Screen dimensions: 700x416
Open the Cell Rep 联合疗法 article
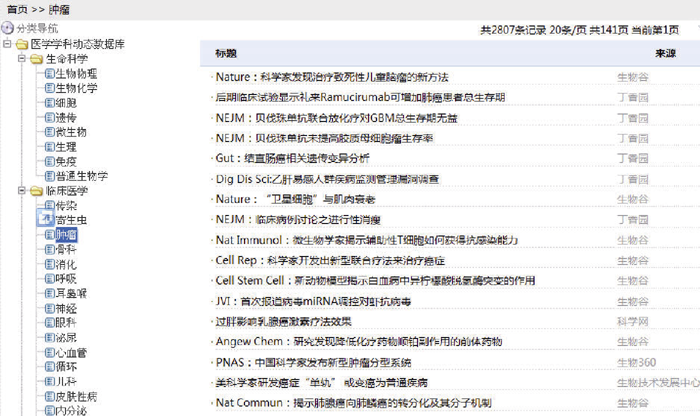point(330,260)
